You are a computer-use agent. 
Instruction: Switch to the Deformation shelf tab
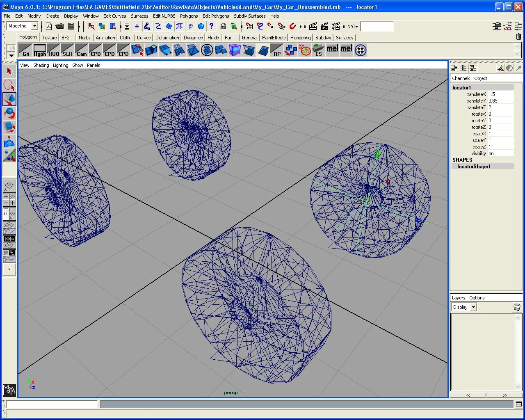tap(167, 38)
